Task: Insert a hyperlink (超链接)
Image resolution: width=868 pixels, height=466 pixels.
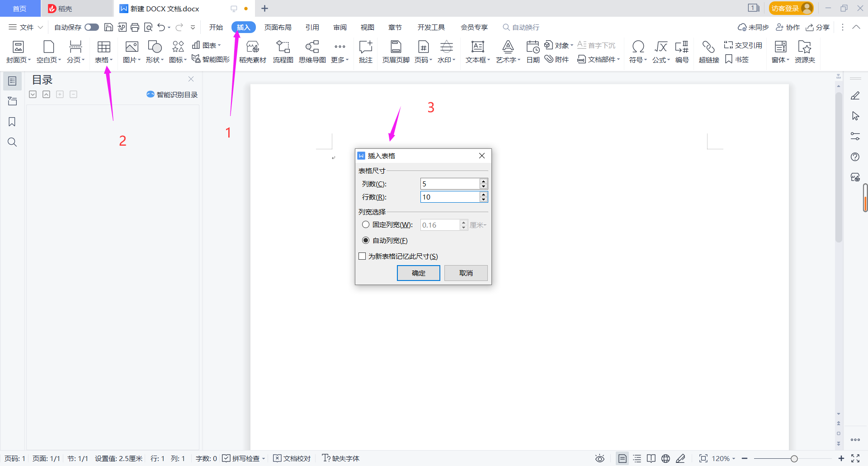Action: point(708,52)
